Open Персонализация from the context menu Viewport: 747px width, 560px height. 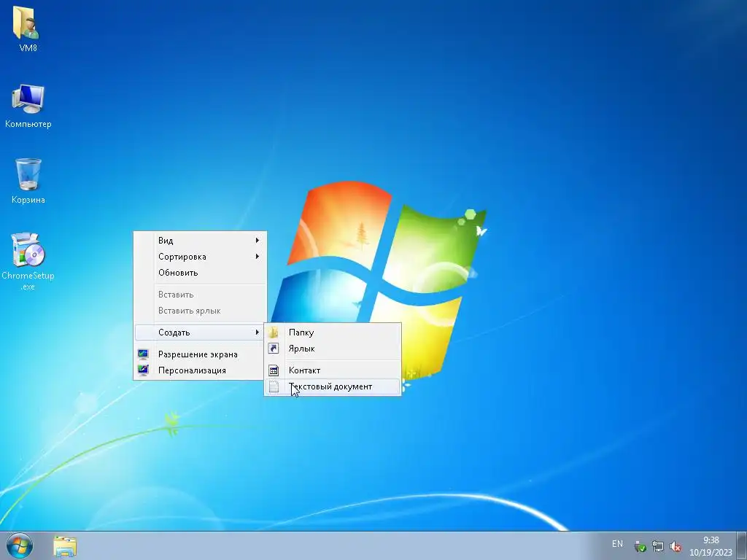(x=201, y=370)
